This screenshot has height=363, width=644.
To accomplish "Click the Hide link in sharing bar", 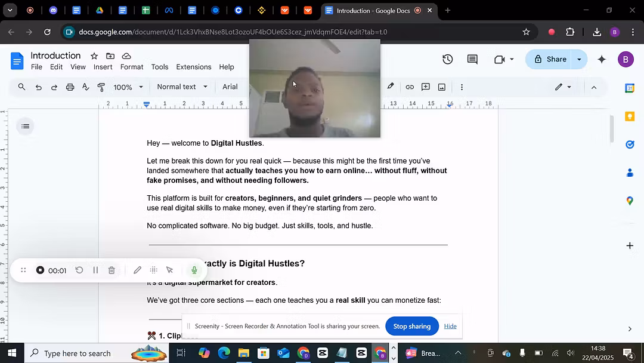I will tap(450, 326).
